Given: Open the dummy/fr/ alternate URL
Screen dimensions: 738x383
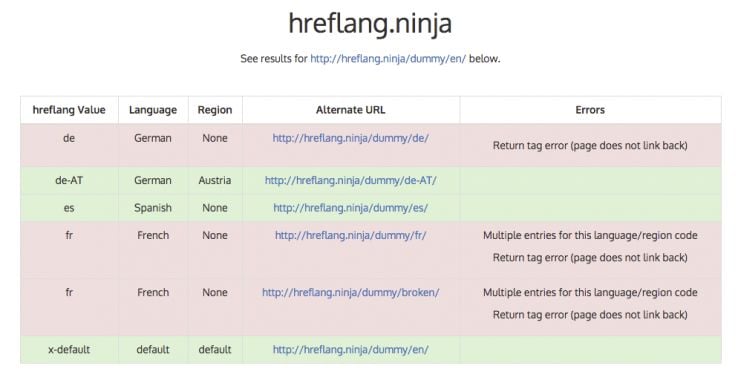Looking at the screenshot, I should click(x=351, y=235).
